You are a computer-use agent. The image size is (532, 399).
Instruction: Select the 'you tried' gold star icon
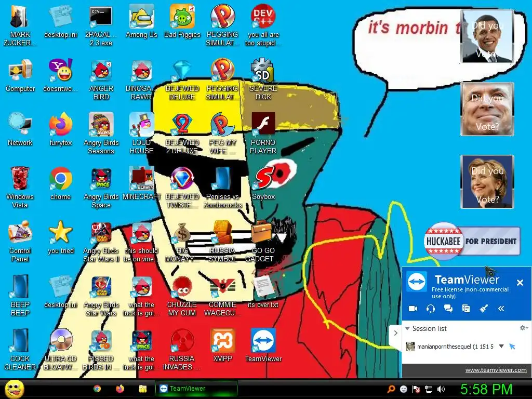[60, 237]
